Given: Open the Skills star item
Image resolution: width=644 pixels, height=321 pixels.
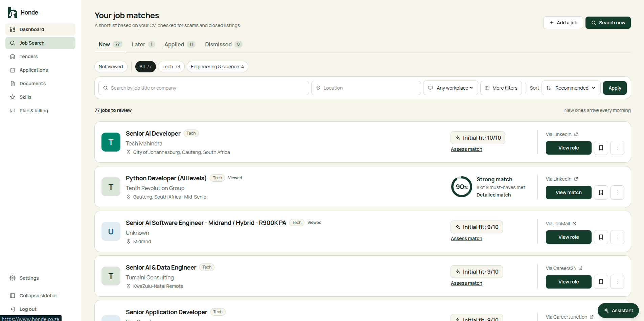Looking at the screenshot, I should 40,97.
